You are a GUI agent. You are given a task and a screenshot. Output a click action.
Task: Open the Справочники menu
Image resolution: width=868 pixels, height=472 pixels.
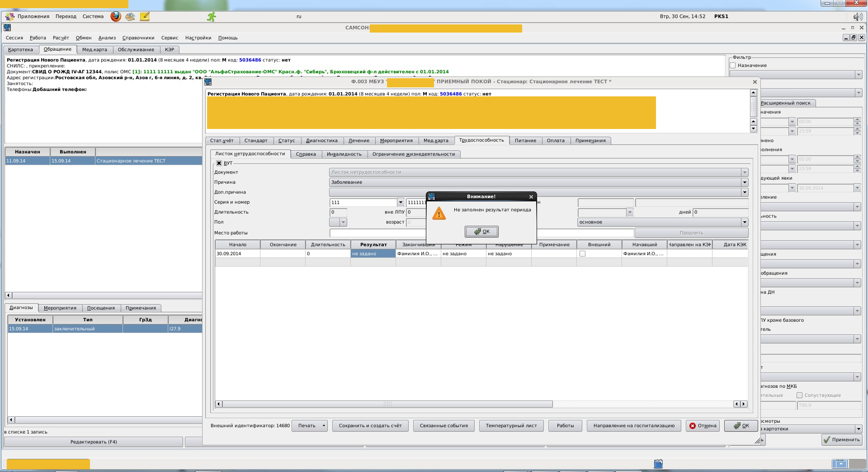[138, 38]
